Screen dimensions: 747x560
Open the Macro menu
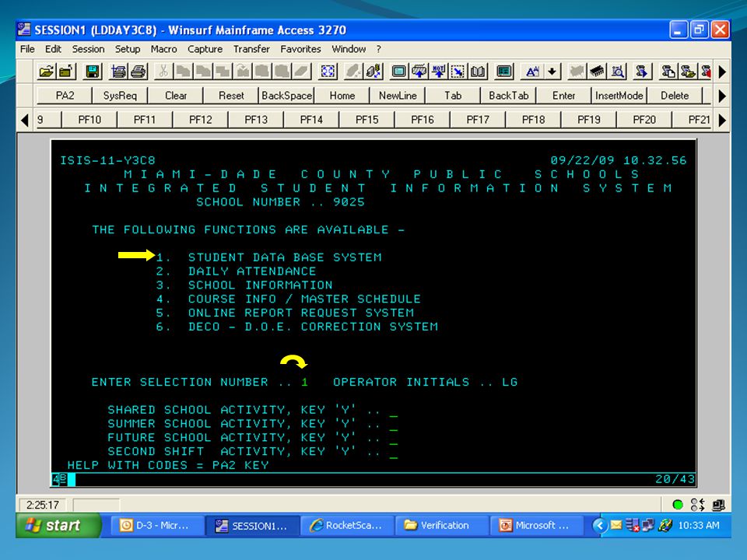[163, 49]
